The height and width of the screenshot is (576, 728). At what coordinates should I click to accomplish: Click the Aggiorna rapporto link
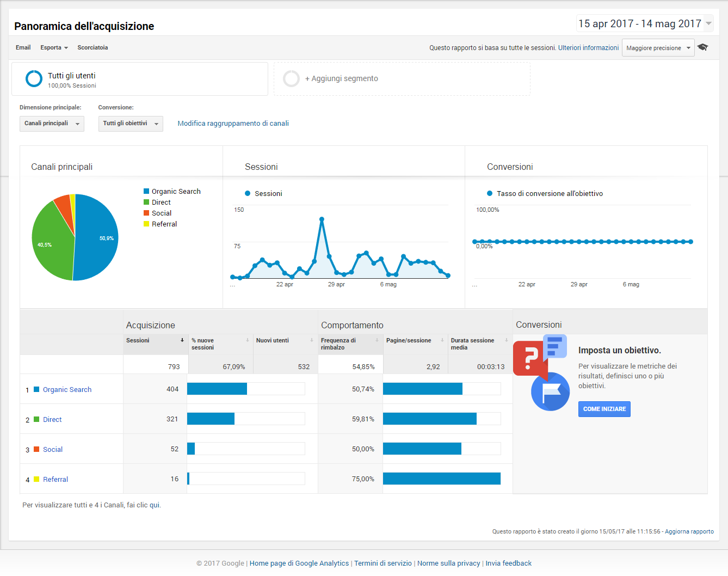[x=689, y=531]
